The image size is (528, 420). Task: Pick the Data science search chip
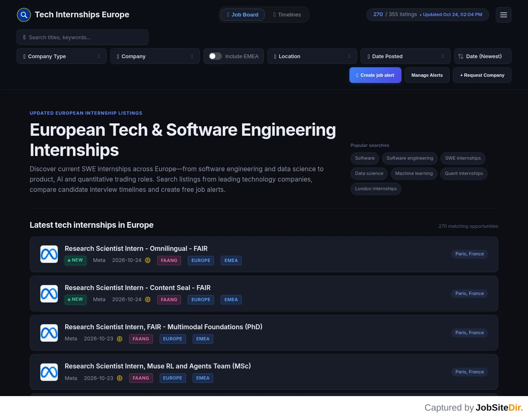369,173
